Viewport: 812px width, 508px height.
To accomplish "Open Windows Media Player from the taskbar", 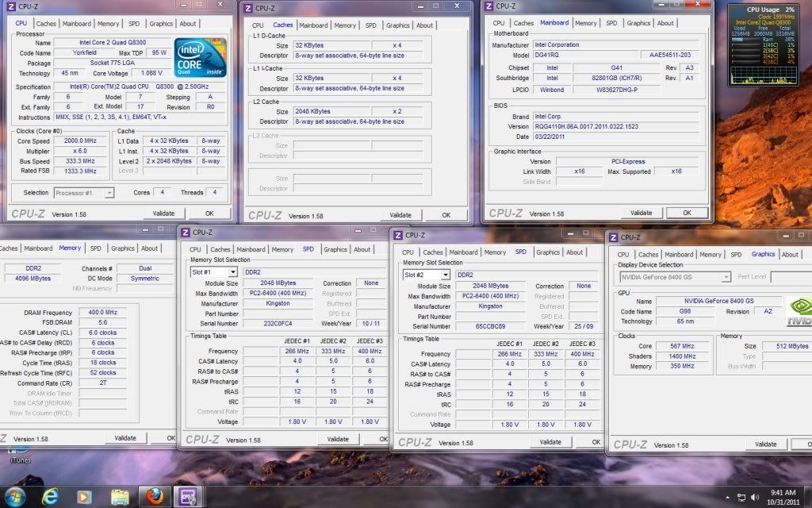I will [x=84, y=497].
